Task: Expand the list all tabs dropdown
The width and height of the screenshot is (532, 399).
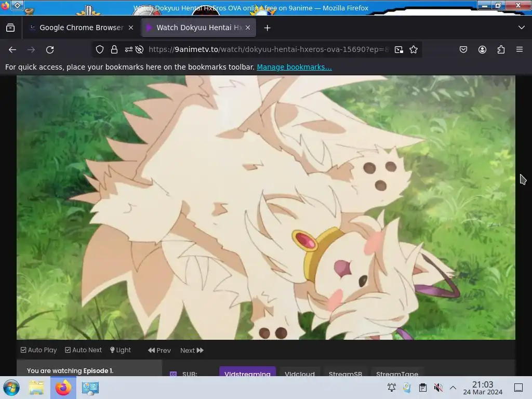Action: 522,28
